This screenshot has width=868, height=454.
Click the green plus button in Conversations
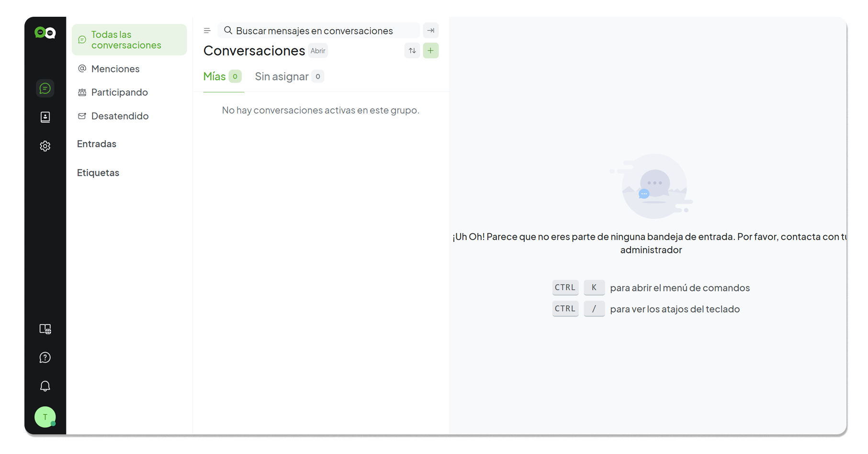431,51
